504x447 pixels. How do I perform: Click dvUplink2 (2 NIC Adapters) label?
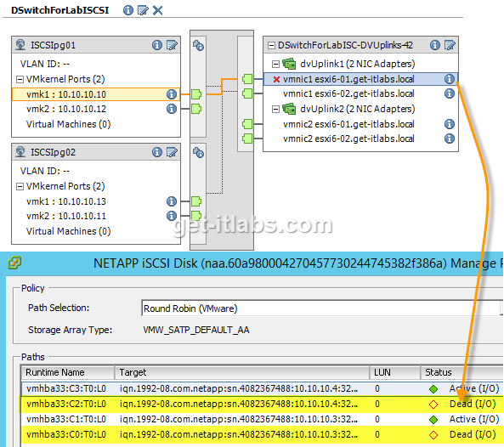[358, 109]
